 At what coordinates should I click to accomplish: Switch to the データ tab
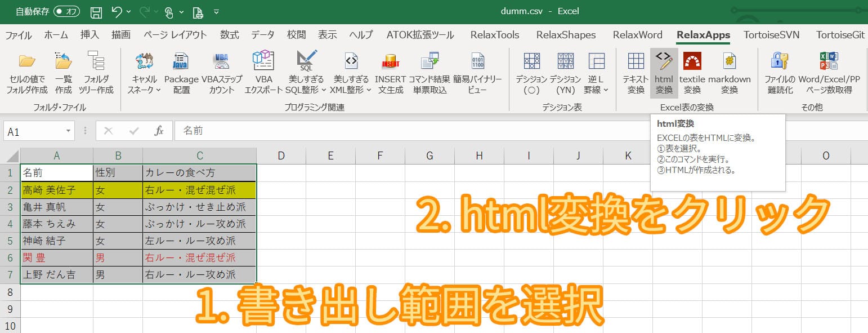click(263, 35)
